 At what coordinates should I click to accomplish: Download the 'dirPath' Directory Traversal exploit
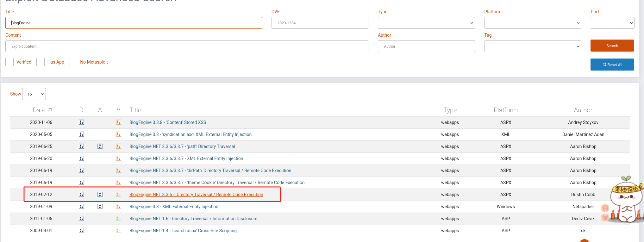[81, 171]
